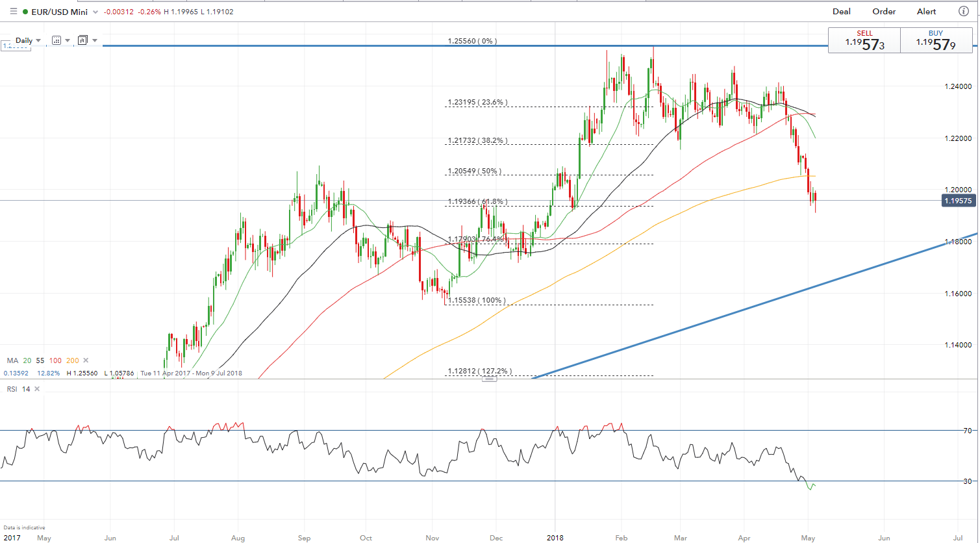Remove the RSI 14 indicator
This screenshot has width=980, height=543.
click(37, 389)
